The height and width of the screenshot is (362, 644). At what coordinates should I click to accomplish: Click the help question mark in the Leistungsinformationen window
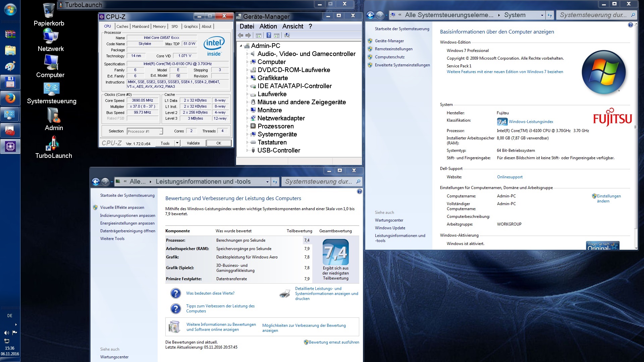tap(359, 191)
